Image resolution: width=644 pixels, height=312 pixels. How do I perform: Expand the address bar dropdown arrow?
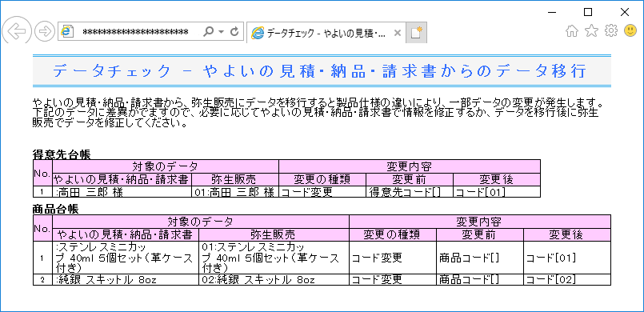(x=221, y=32)
